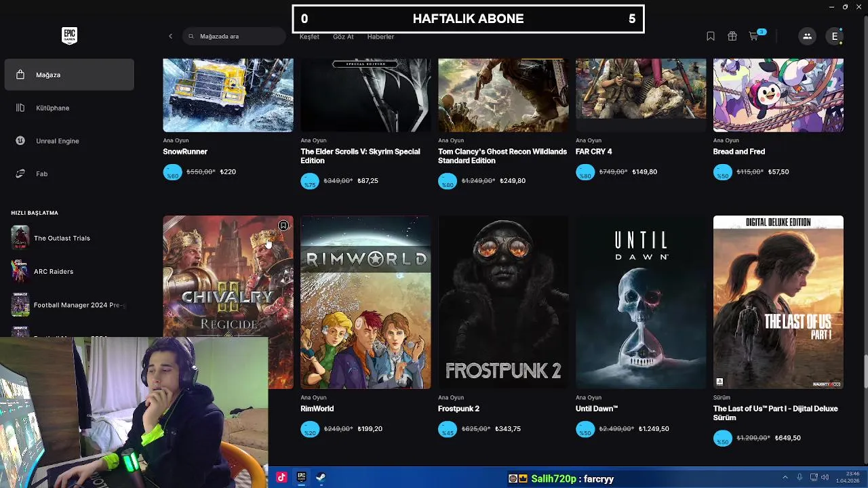Click the FAR CRY 4 discount badge

(x=585, y=172)
